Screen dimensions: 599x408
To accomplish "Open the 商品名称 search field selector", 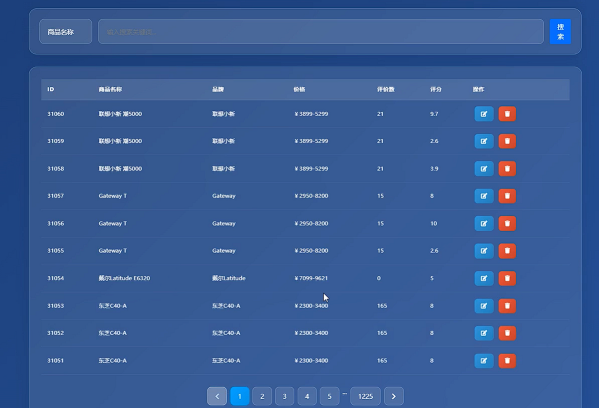I will 65,32.
